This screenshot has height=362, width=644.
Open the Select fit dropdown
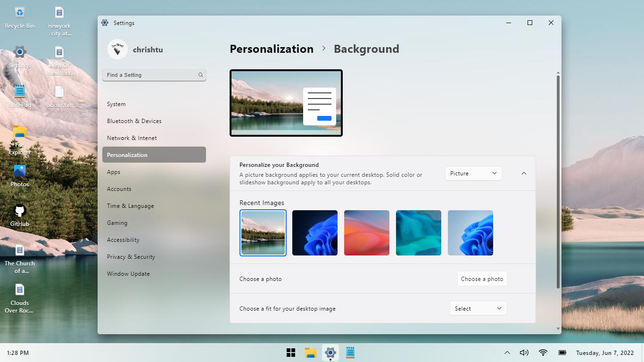(x=478, y=309)
